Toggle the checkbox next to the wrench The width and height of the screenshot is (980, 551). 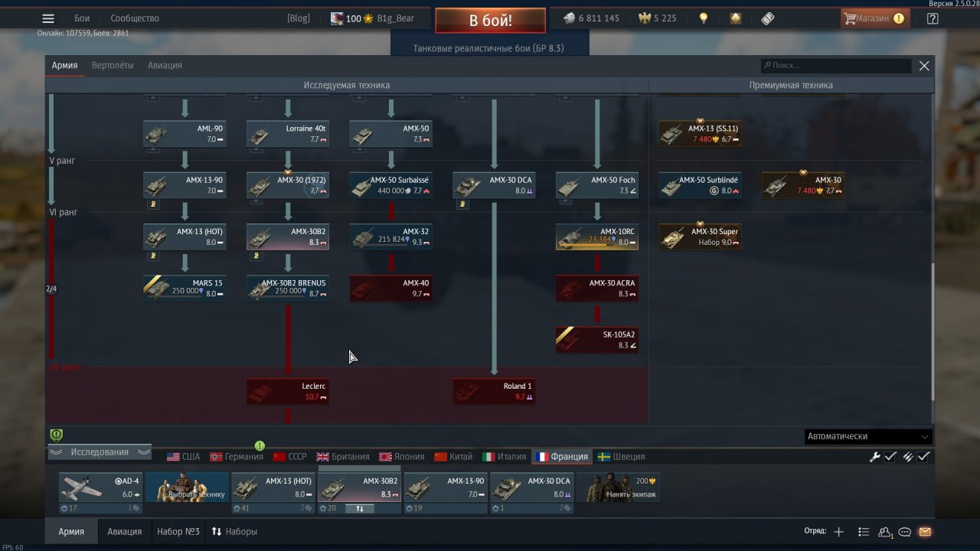pyautogui.click(x=890, y=457)
